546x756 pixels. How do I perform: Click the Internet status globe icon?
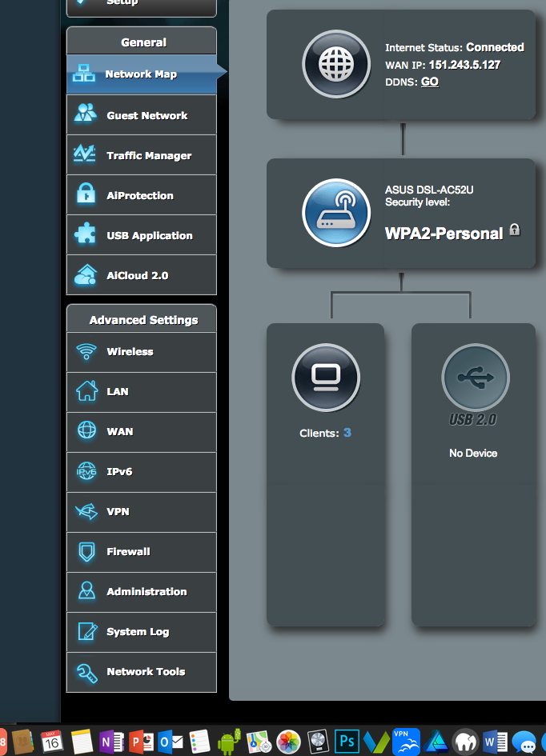tap(336, 64)
